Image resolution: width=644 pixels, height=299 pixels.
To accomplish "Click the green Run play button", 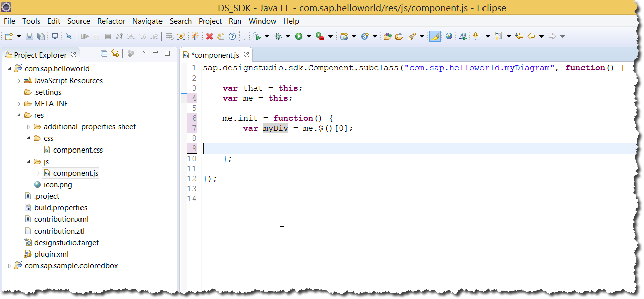I will [x=299, y=36].
